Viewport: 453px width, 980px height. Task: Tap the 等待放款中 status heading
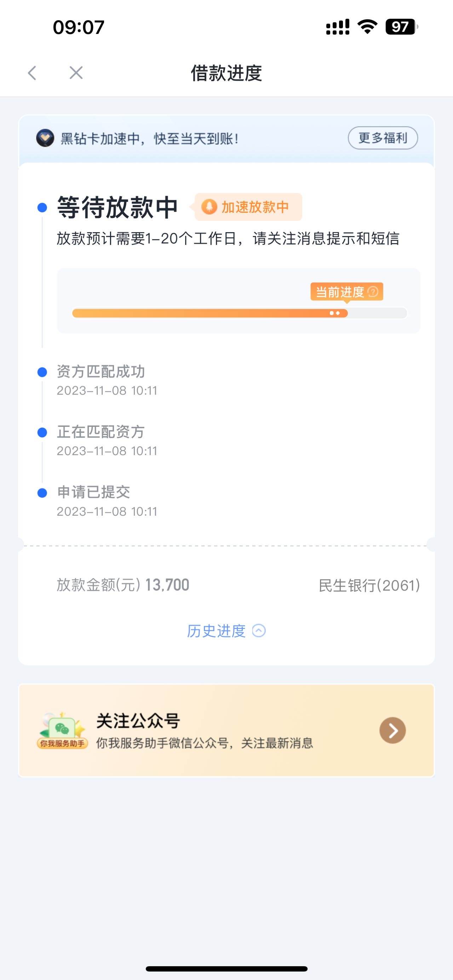click(117, 207)
